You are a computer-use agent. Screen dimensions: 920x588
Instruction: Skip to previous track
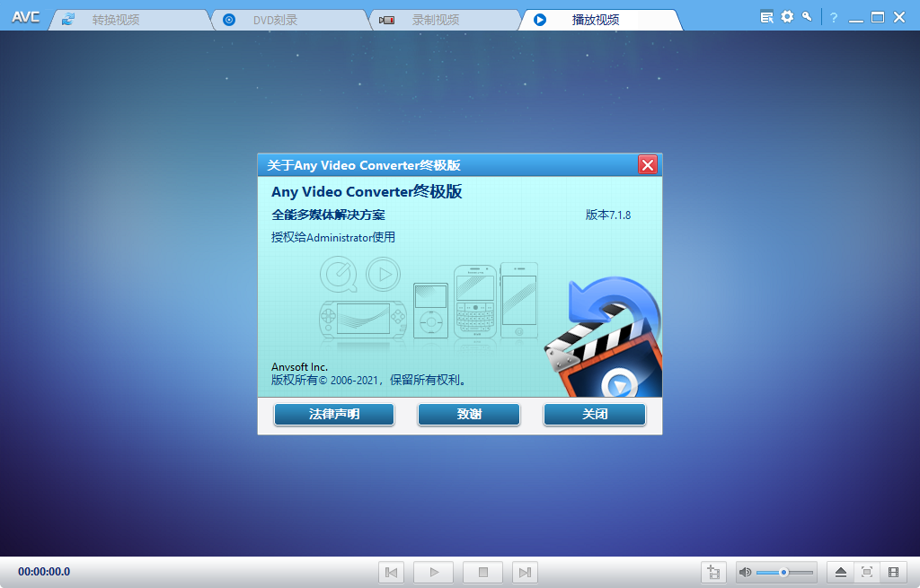tap(392, 572)
